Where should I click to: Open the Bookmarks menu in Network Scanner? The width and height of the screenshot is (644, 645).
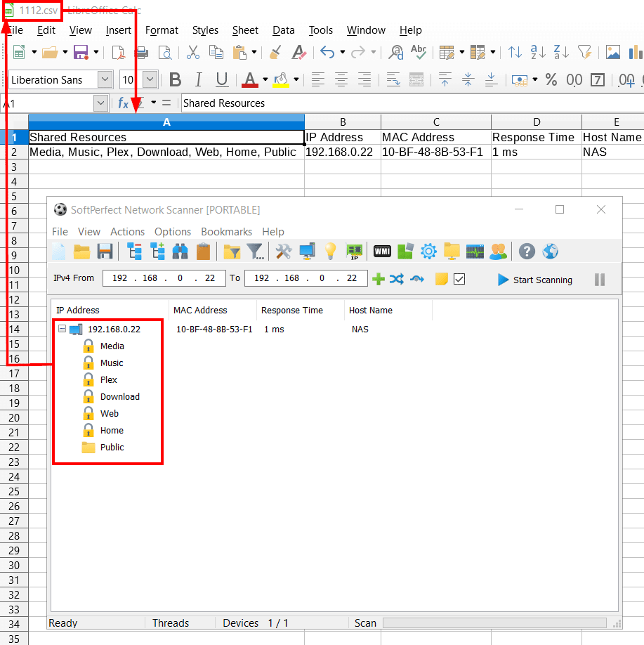[227, 232]
